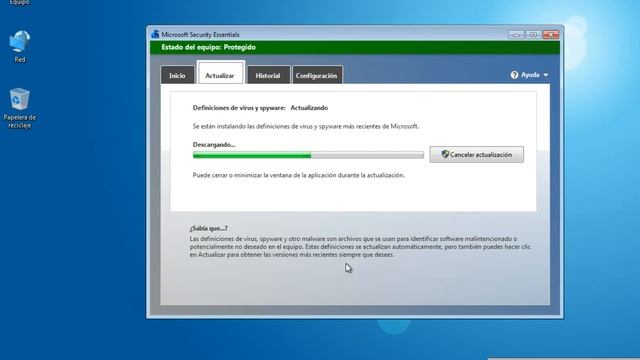Click the Ayuda question mark icon

[x=514, y=75]
